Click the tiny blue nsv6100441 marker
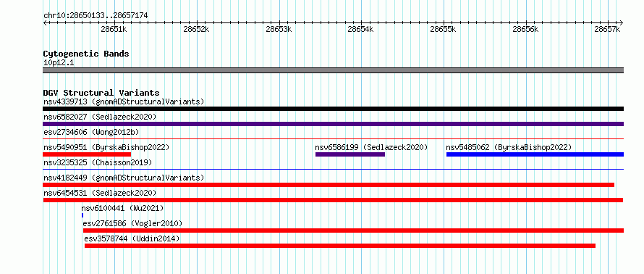This screenshot has width=644, height=274. 82,215
